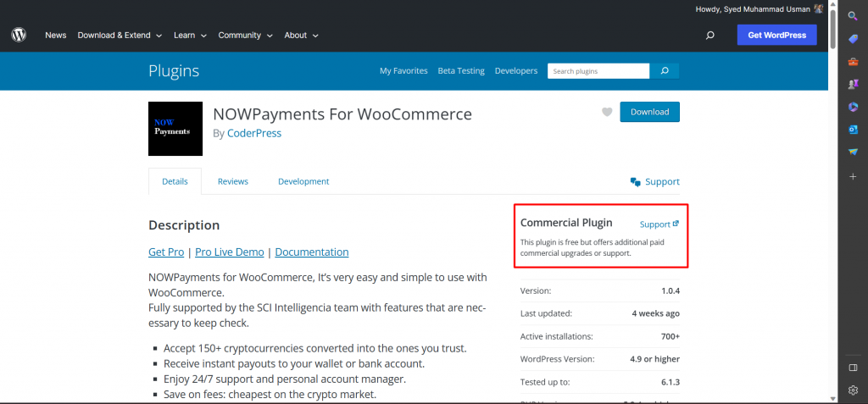Screen dimensions: 868x404
Task: Click the scrollbar down arrow
Action: (x=833, y=398)
